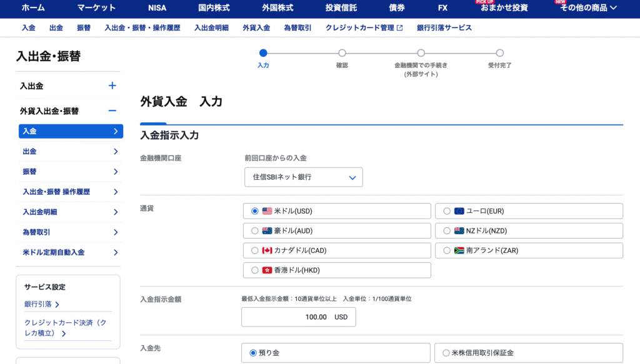Click the US flag icon for 米ドル
This screenshot has height=364, width=640.
coord(267,211)
